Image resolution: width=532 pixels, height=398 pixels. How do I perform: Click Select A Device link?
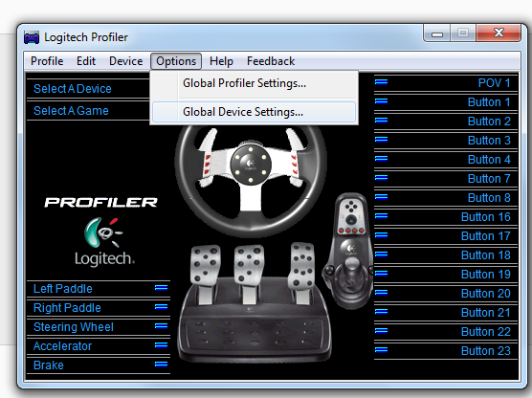pos(73,89)
